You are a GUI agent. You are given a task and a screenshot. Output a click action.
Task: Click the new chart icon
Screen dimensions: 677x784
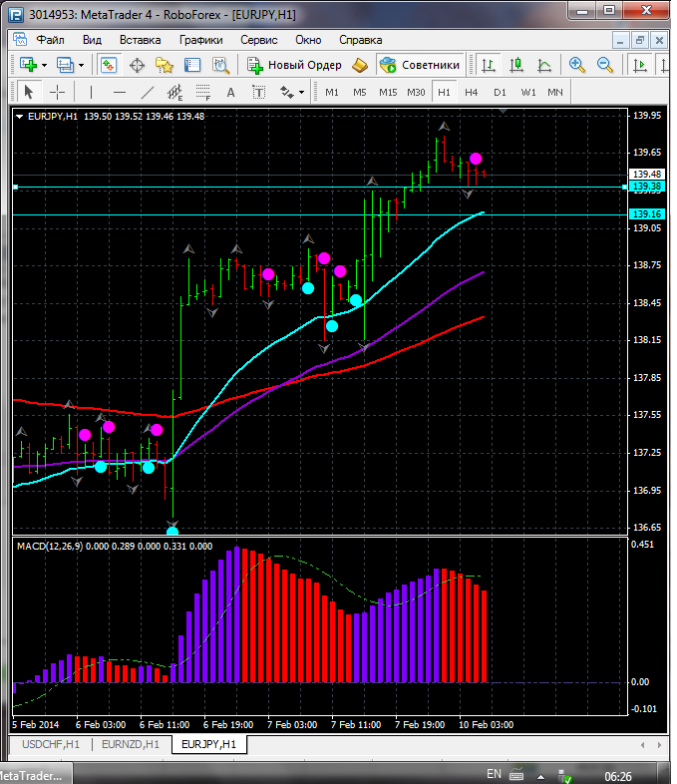[28, 65]
